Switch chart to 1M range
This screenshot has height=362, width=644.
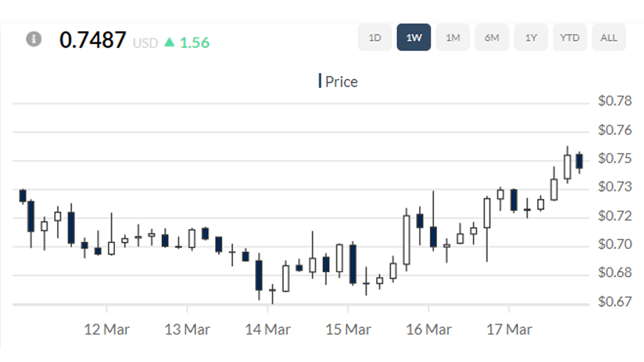pyautogui.click(x=452, y=37)
